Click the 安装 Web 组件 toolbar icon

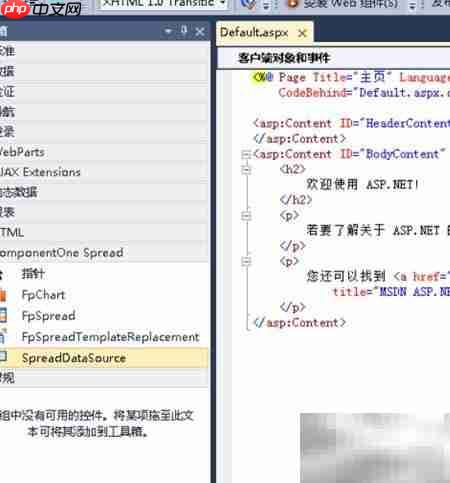pos(292,4)
